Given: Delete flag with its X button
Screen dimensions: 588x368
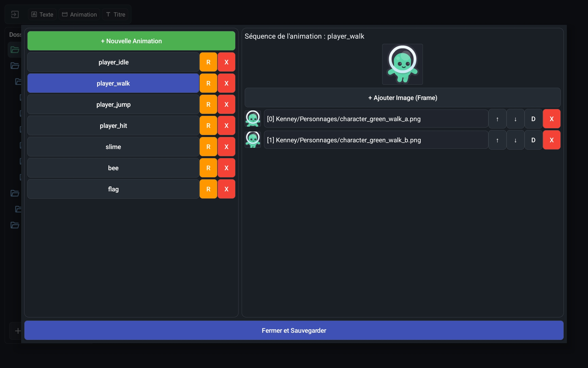Looking at the screenshot, I should (226, 189).
